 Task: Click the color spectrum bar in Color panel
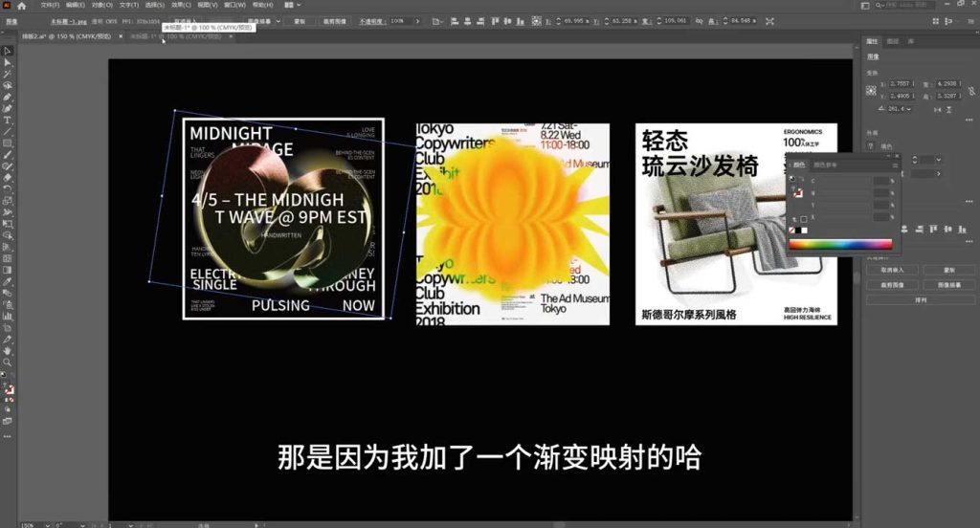[x=840, y=244]
